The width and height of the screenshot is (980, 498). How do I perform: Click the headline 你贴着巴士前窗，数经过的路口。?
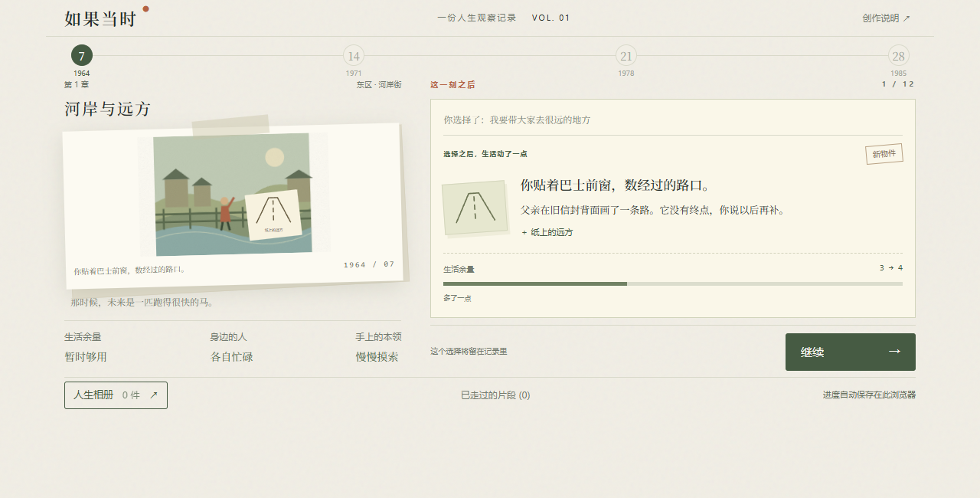(x=617, y=185)
